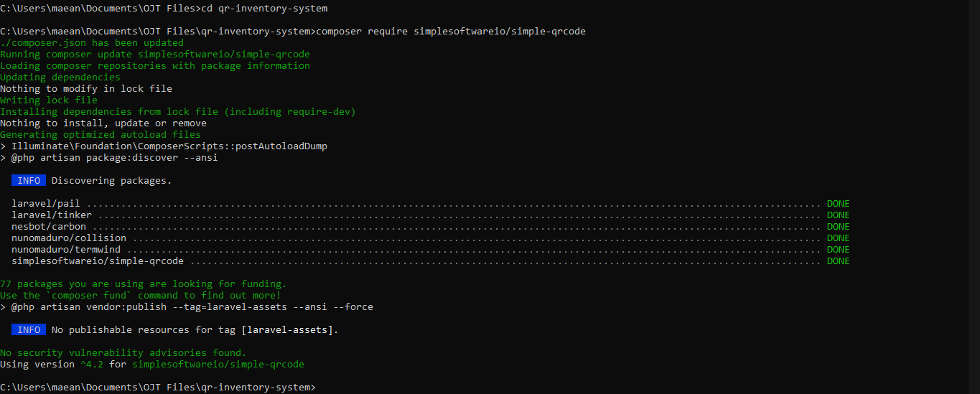980x394 pixels.
Task: Click the '77 packages you are using' funding message
Action: click(144, 283)
